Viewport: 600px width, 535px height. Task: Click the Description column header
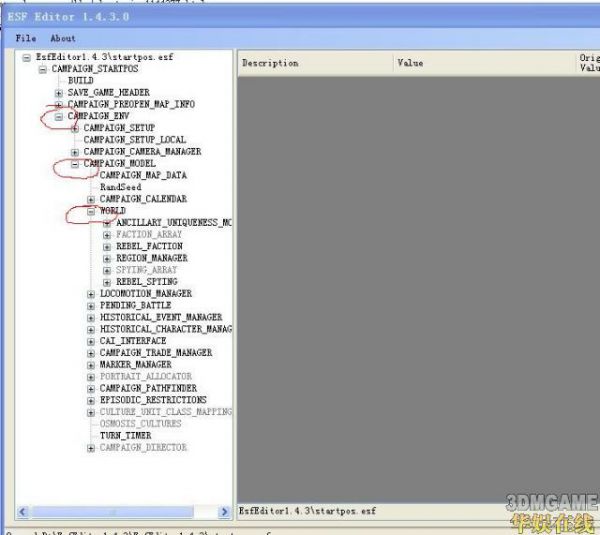(x=270, y=63)
